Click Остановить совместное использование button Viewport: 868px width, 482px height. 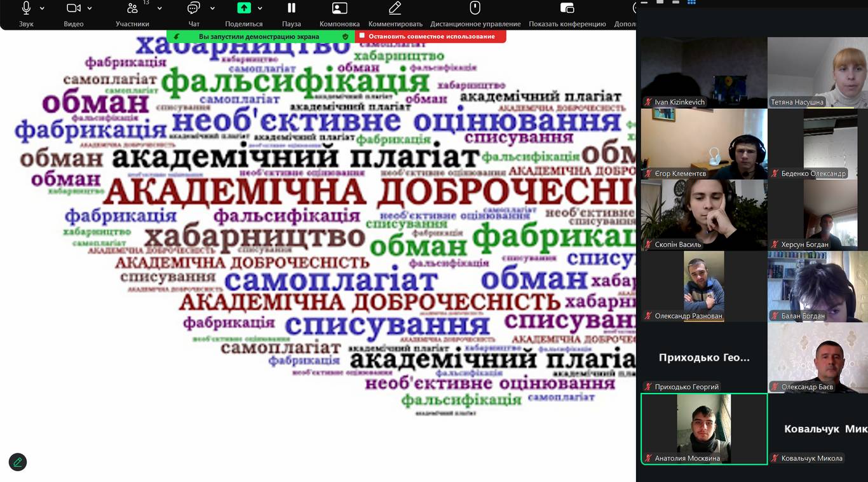(431, 36)
